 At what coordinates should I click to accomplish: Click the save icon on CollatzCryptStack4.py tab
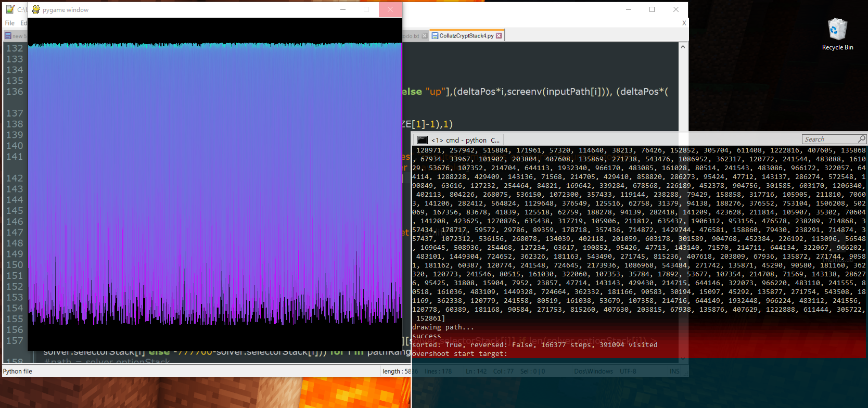point(435,36)
